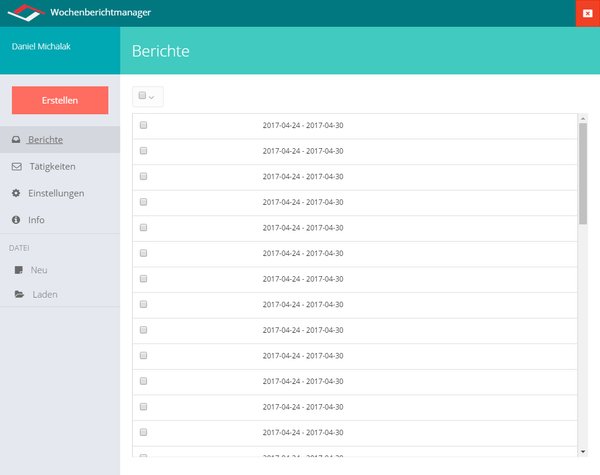Click the Einstellungen gear icon

click(16, 193)
